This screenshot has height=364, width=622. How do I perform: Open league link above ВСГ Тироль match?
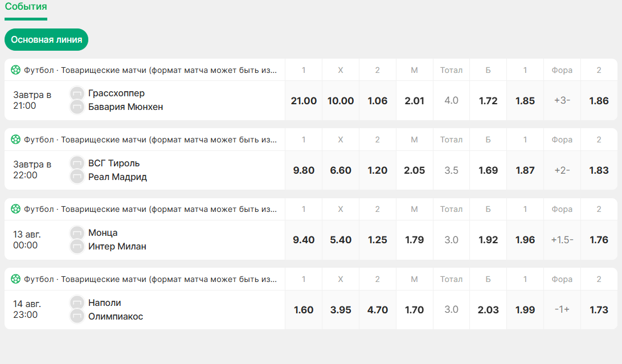(x=150, y=140)
